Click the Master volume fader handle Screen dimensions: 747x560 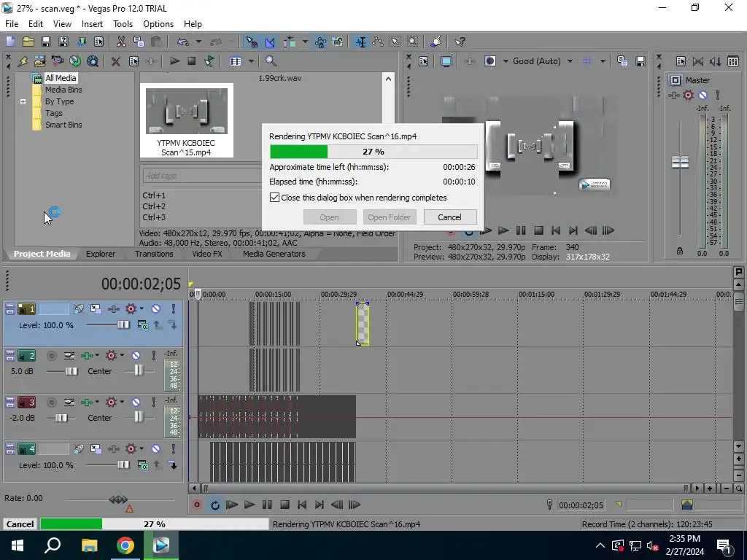(x=680, y=162)
